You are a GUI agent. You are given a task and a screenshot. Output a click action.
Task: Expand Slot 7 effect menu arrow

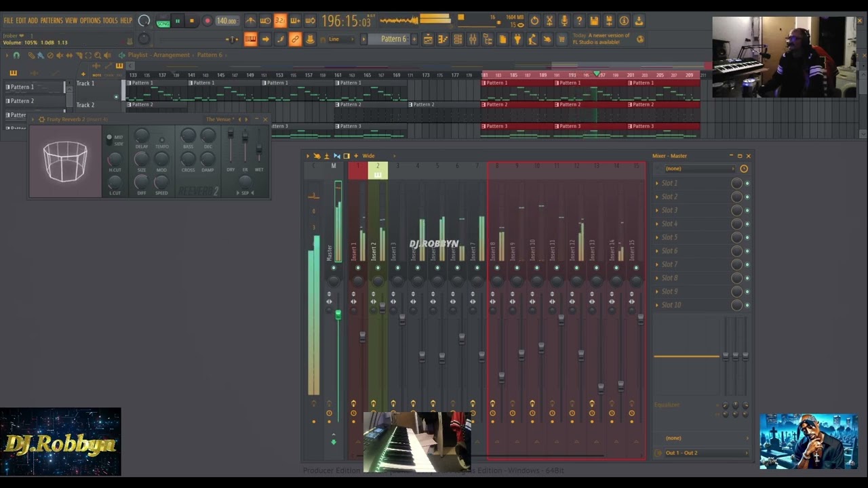point(656,264)
